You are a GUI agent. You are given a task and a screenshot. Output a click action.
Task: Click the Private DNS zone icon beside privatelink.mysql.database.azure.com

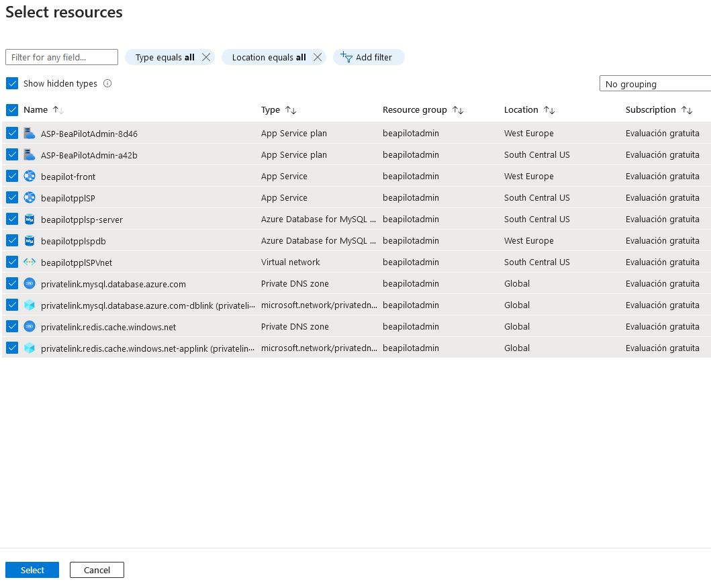(x=29, y=283)
